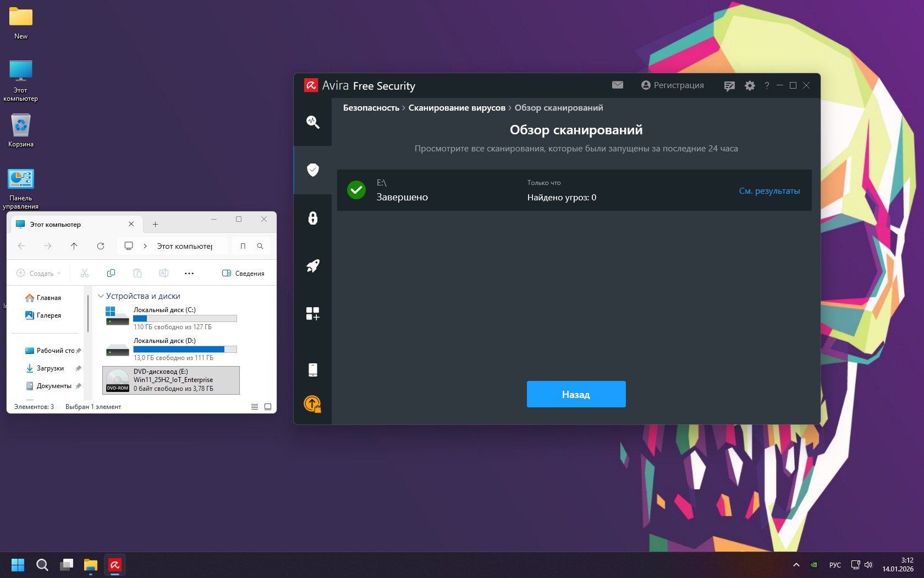Open the Privacy lock icon in sidebar
Screen dimensions: 924x578
click(x=312, y=218)
